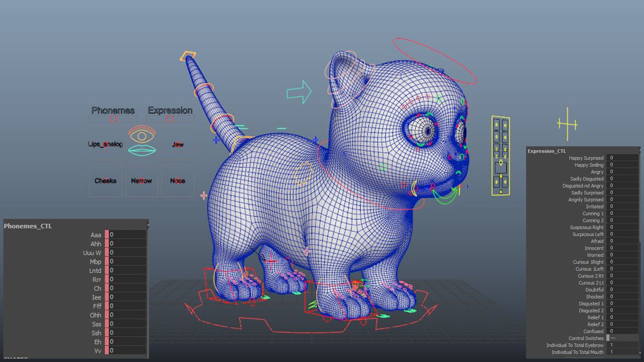Screen dimensions: 644x362
Task: Select the Worried attribute label
Action: coord(595,255)
